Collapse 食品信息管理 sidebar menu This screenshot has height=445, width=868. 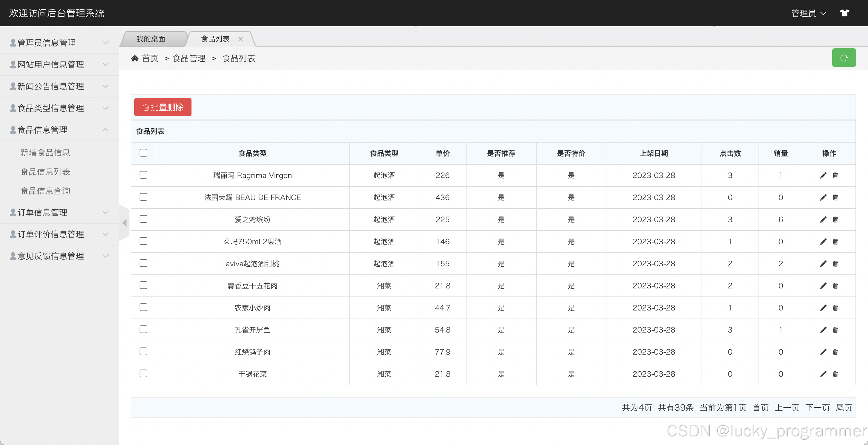pos(59,130)
